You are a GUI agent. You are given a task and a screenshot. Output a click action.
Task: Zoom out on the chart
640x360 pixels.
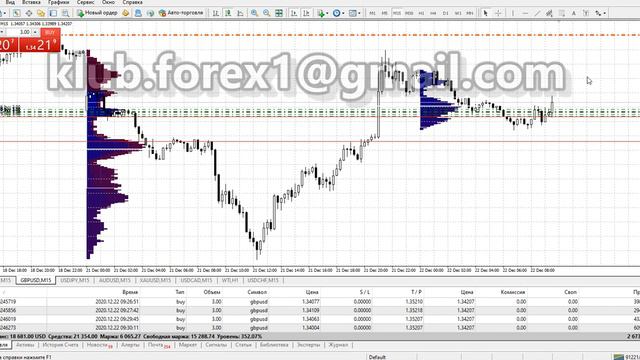click(267, 13)
